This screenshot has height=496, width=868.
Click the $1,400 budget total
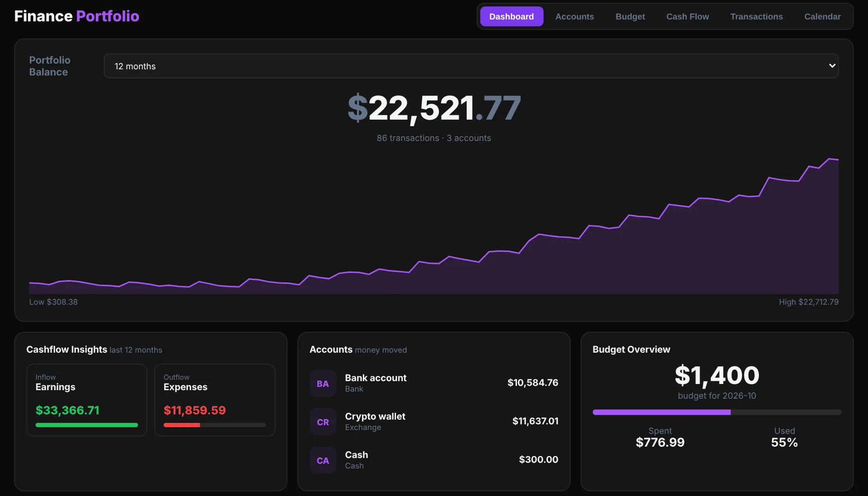pyautogui.click(x=717, y=375)
